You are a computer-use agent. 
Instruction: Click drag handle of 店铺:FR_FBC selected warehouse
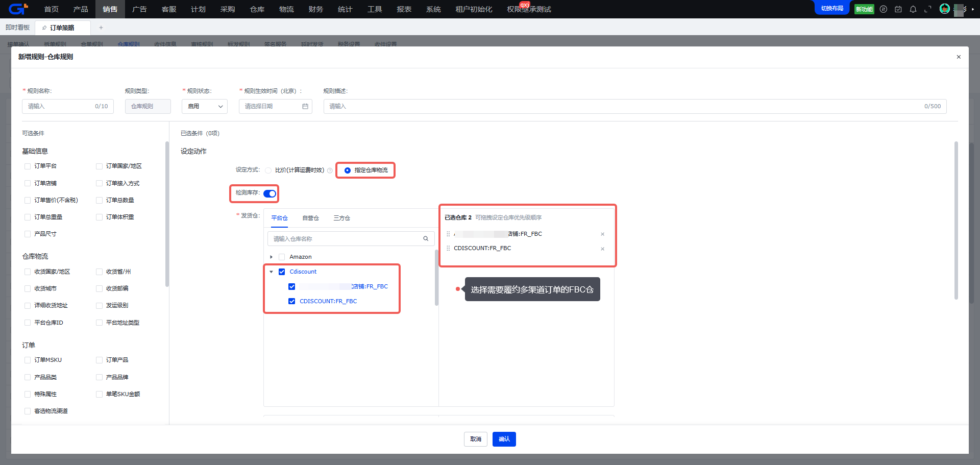[448, 234]
